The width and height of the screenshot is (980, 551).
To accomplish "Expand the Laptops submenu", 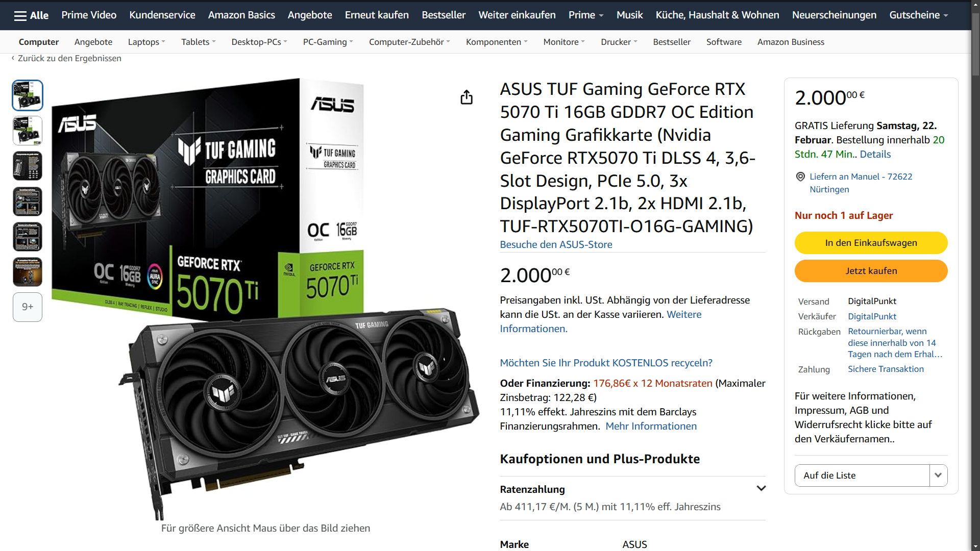I will coord(146,42).
